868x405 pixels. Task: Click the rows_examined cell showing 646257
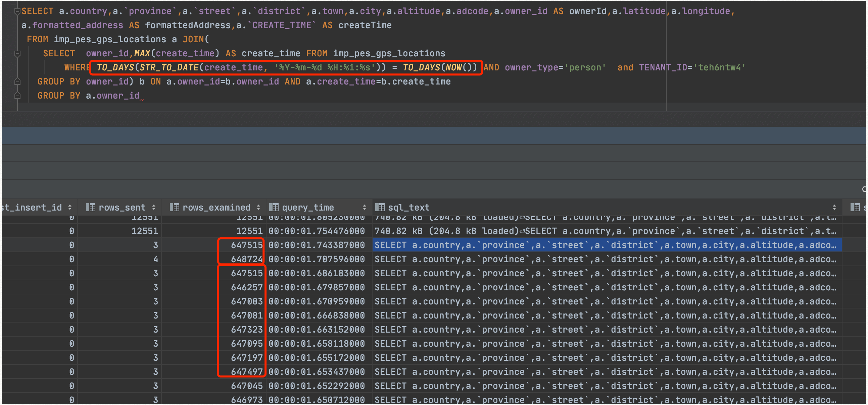pyautogui.click(x=246, y=288)
